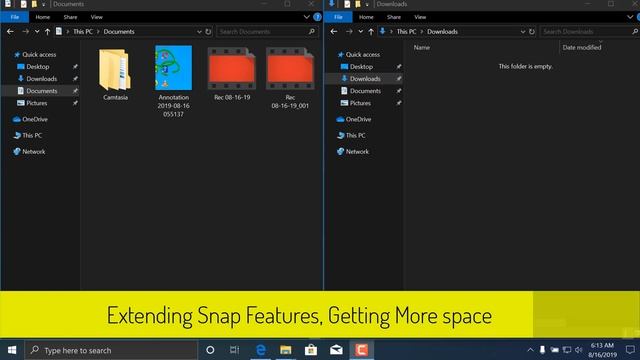Select Documents in Downloads window sidebar

pos(365,91)
